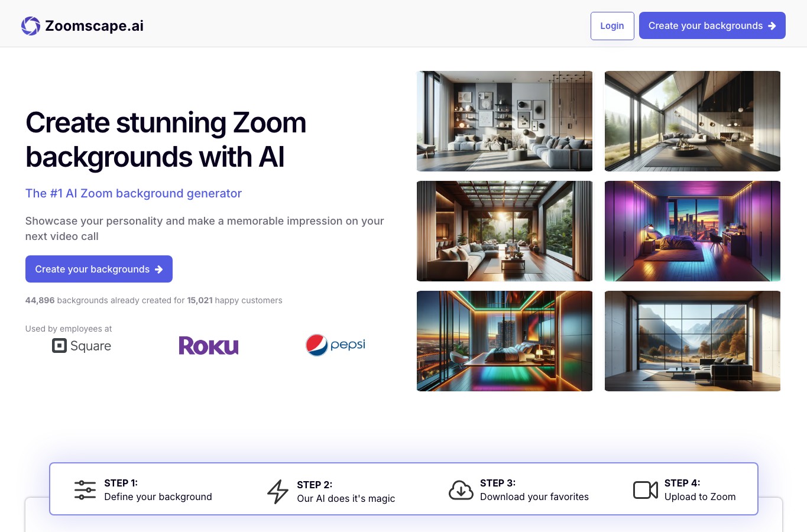Click the Pepsi company logo
807x532 pixels.
335,345
